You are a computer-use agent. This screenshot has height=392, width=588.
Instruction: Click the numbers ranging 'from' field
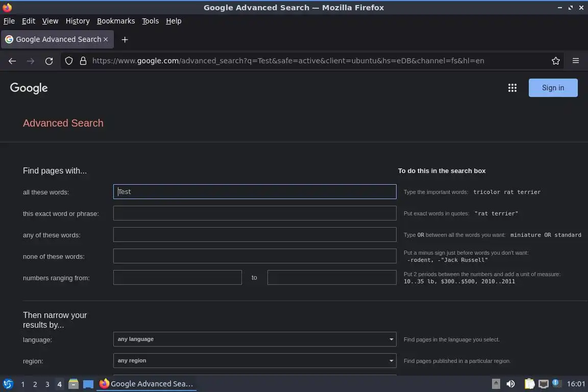click(x=178, y=277)
